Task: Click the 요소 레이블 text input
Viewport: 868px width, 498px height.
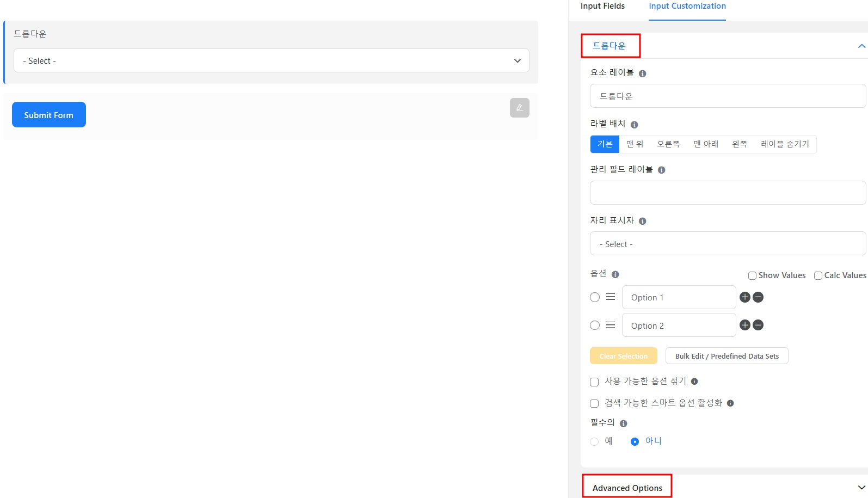Action: pos(728,96)
